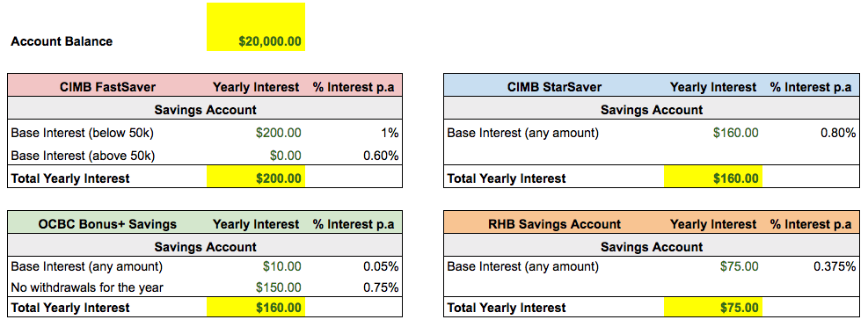Select the RHB Savings Account header
Screen dimensions: 868x327
(554, 224)
